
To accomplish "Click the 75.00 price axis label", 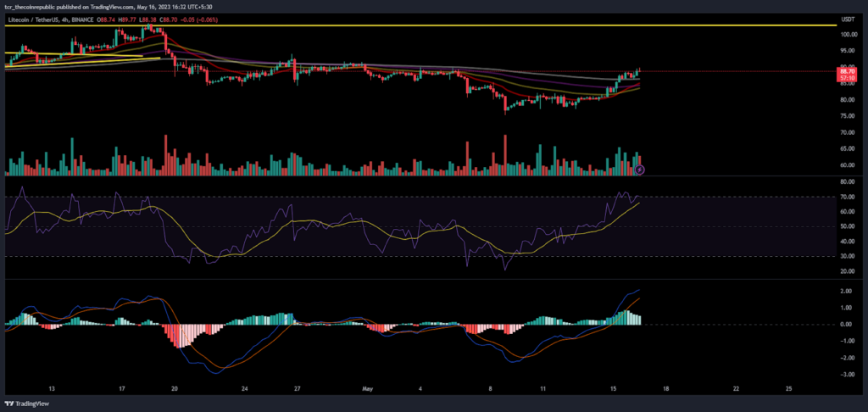I will click(847, 116).
